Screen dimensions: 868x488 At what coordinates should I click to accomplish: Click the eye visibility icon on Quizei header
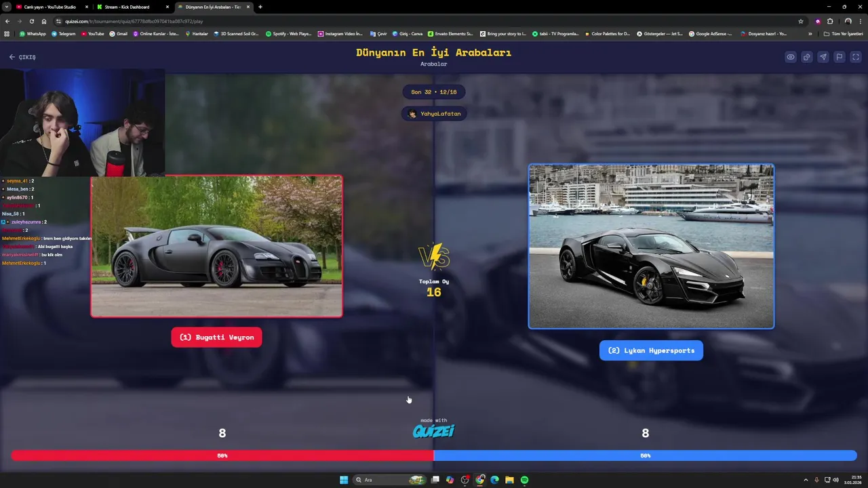791,57
